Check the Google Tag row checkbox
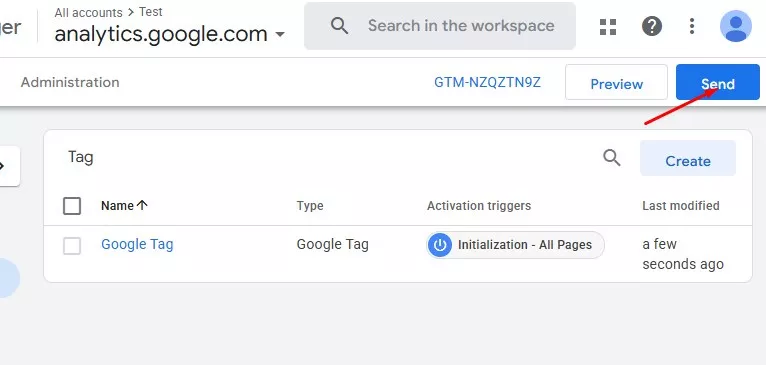 [72, 246]
